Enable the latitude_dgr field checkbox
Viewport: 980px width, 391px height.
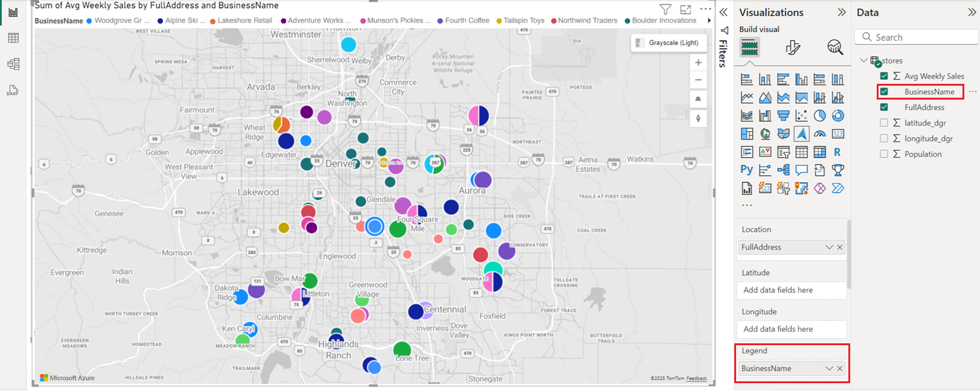tap(884, 123)
